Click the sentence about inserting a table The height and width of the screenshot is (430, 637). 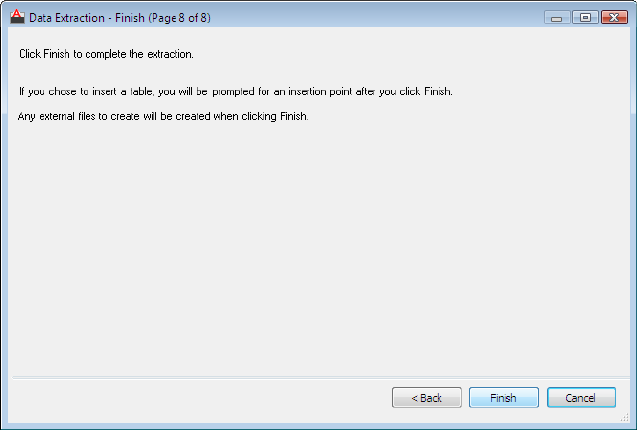(x=236, y=92)
